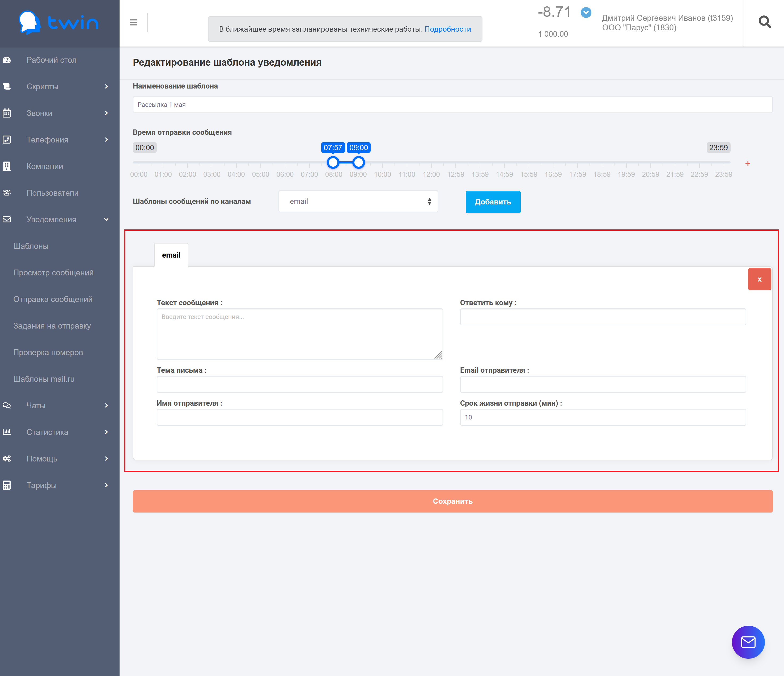Open Задания на отправку menu item
This screenshot has width=784, height=676.
pos(52,326)
